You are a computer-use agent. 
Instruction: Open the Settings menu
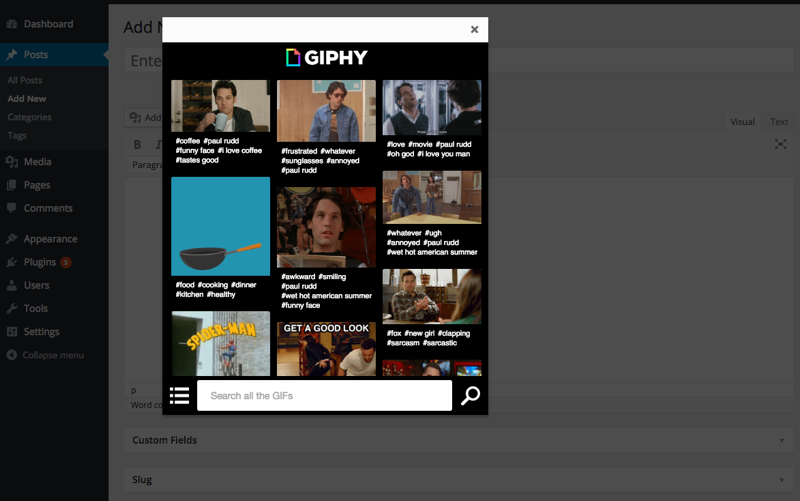point(41,332)
